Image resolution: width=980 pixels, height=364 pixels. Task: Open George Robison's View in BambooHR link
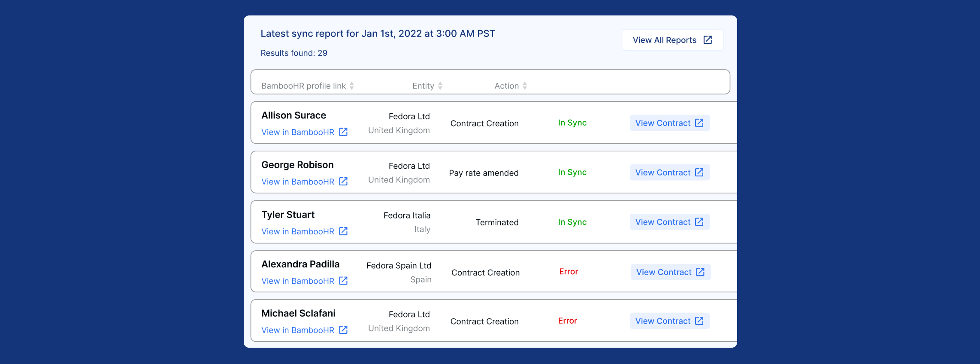point(298,182)
